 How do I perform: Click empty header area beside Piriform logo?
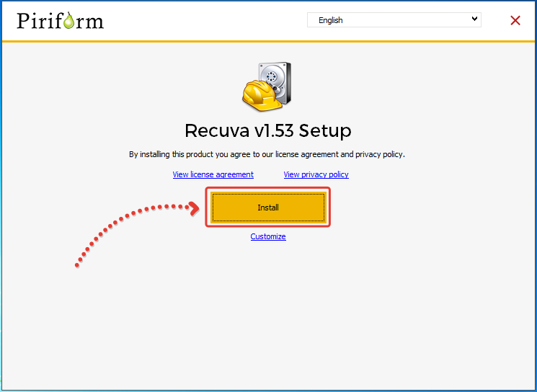(x=202, y=20)
